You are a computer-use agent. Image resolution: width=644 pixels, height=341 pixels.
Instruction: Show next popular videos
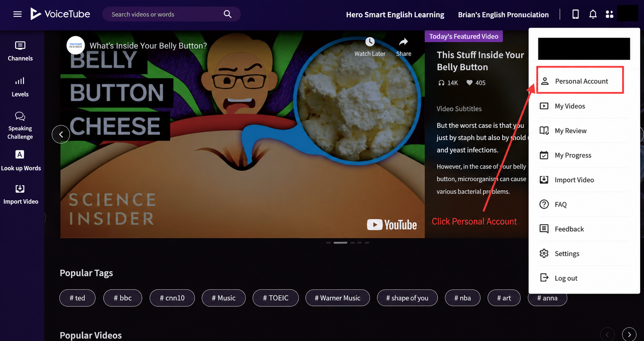[x=629, y=334]
